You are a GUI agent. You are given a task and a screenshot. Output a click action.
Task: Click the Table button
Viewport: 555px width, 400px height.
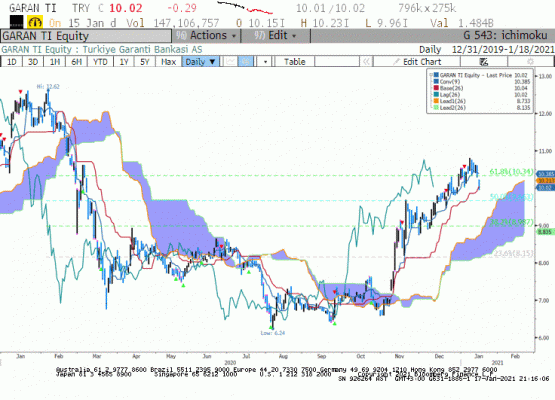pos(294,62)
